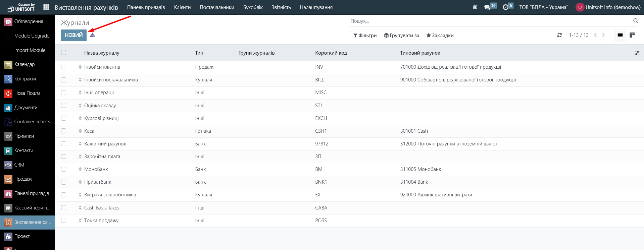Viewport: 644px width, 250px height.
Task: Tick the select-all checkbox in header
Action: coord(64,53)
